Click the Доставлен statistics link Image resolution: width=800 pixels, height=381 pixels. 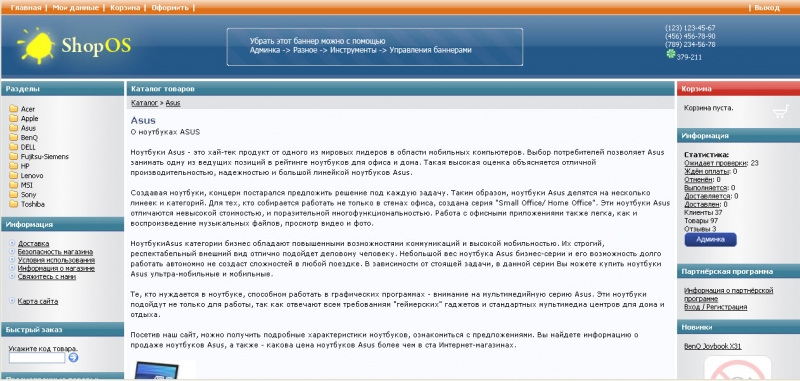[x=702, y=204]
